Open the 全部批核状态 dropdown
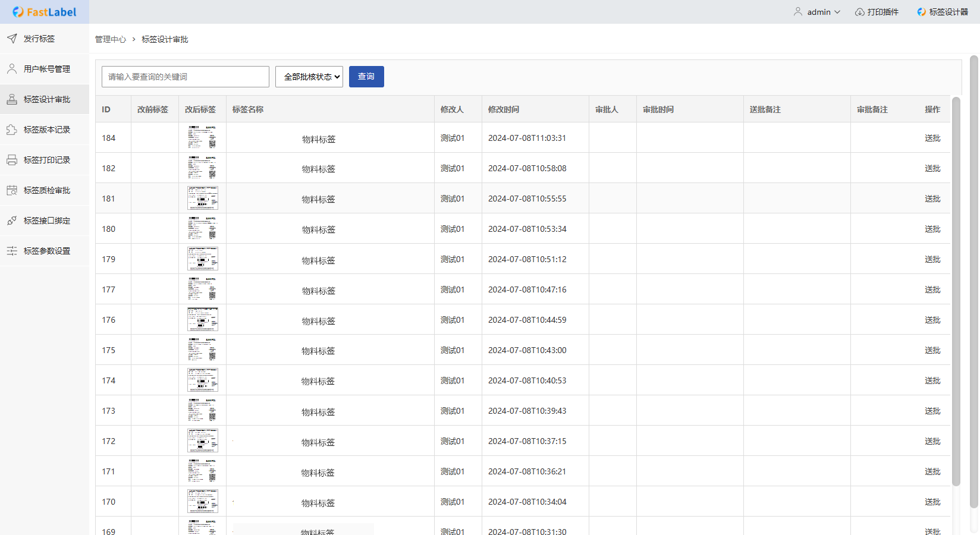This screenshot has width=980, height=535. (309, 77)
